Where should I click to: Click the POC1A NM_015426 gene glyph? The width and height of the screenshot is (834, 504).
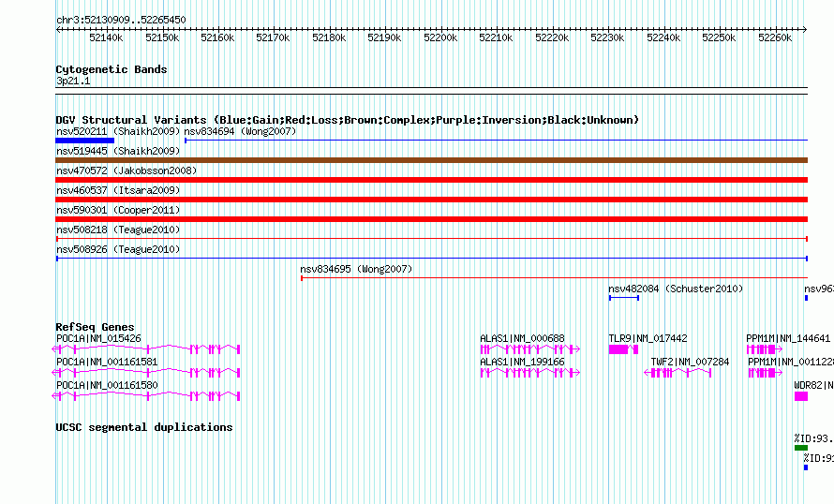(146, 349)
